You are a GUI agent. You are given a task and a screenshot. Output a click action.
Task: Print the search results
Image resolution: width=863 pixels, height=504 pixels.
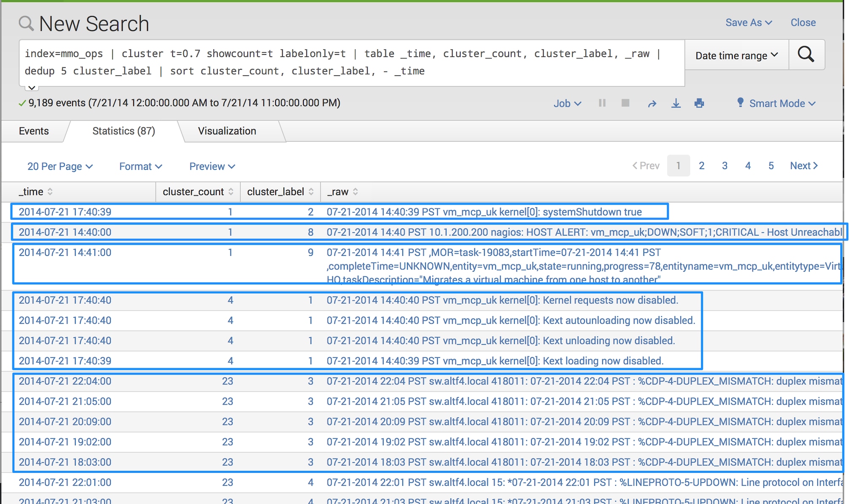[700, 103]
